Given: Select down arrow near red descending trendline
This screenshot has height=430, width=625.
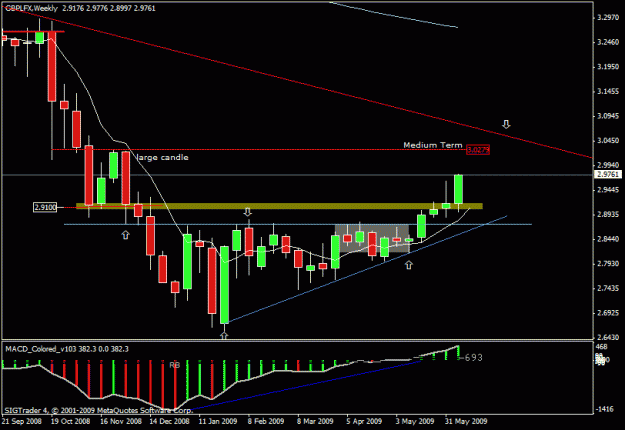Looking at the screenshot, I should [x=506, y=124].
